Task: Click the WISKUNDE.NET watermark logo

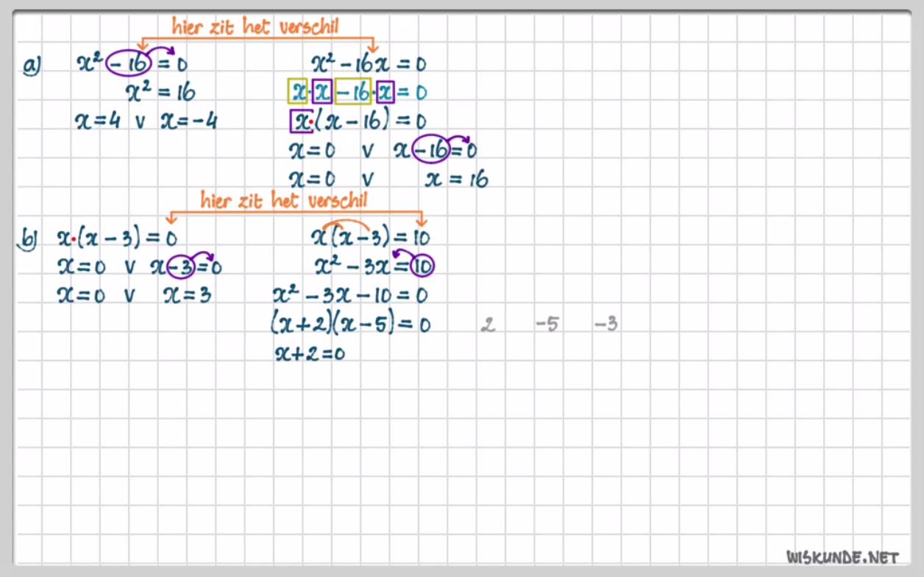Action: tap(842, 557)
